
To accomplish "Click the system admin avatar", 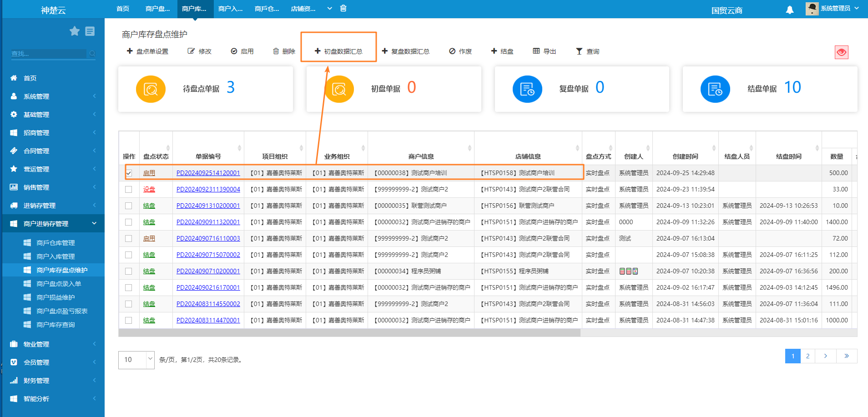I will [812, 9].
